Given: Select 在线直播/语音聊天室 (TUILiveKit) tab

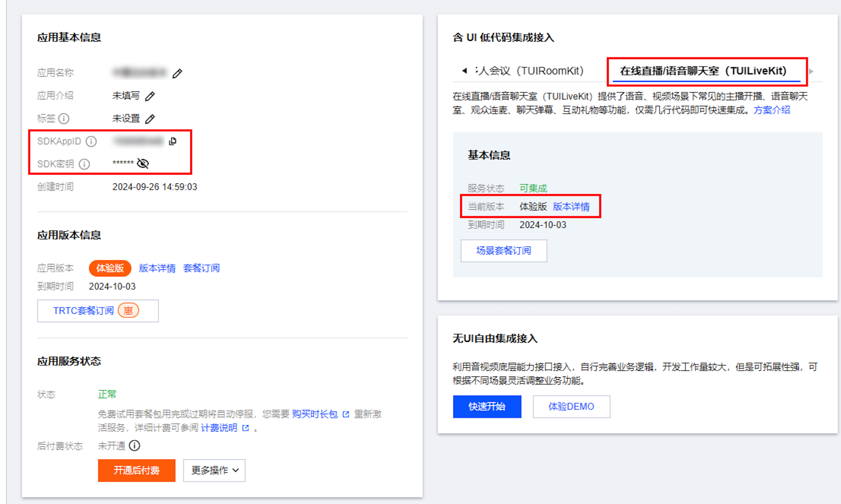Looking at the screenshot, I should (x=703, y=71).
